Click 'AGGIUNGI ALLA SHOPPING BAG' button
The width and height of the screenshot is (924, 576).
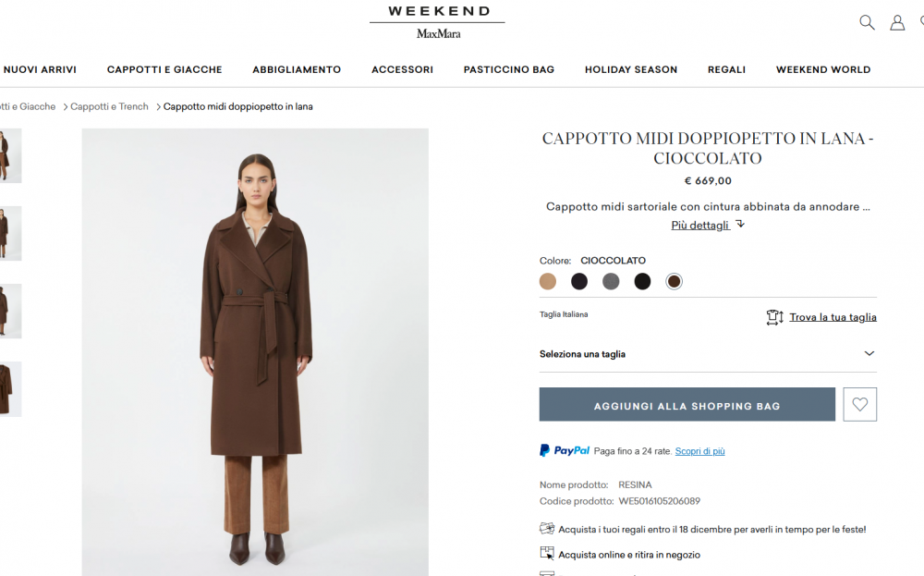coord(687,404)
